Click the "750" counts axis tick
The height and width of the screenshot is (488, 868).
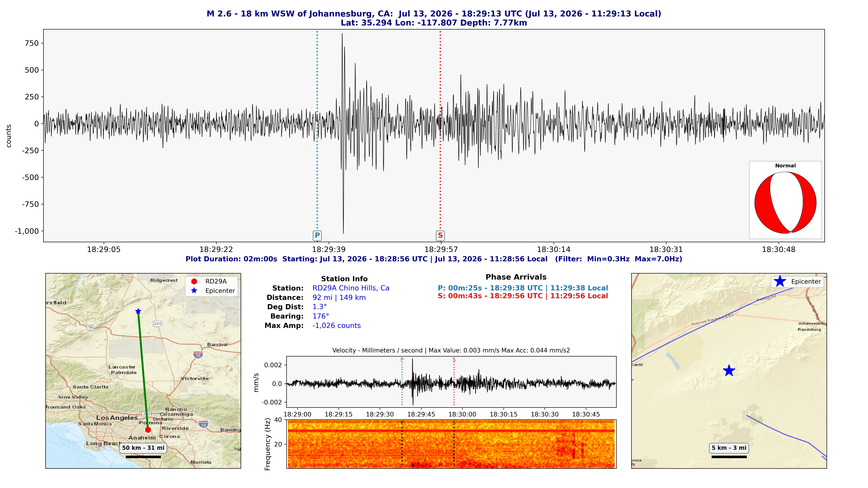pos(32,43)
